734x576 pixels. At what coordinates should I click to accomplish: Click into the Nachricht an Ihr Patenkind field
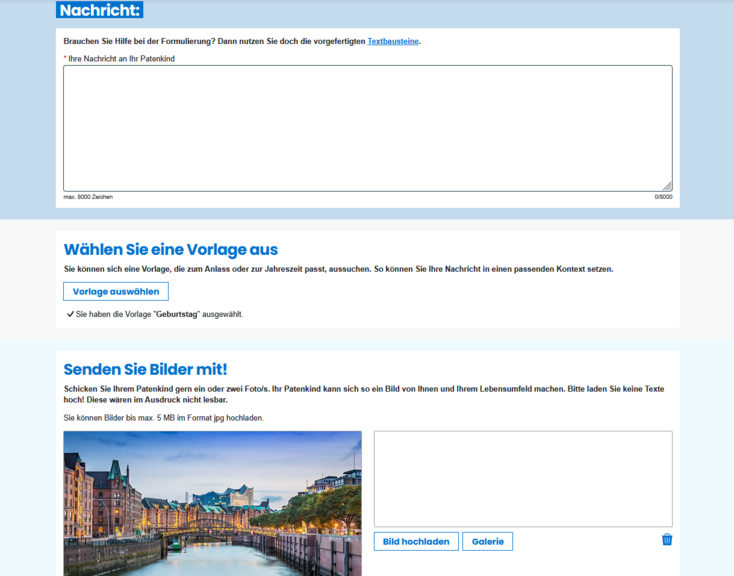point(367,128)
